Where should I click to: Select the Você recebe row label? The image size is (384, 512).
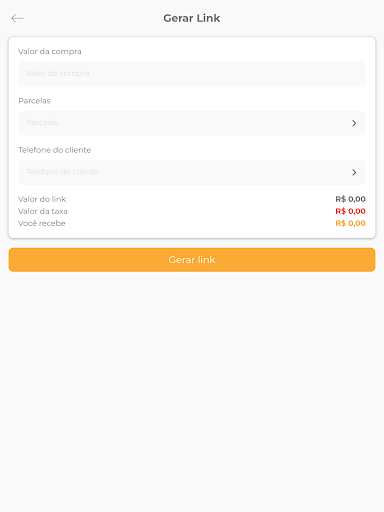pyautogui.click(x=42, y=223)
